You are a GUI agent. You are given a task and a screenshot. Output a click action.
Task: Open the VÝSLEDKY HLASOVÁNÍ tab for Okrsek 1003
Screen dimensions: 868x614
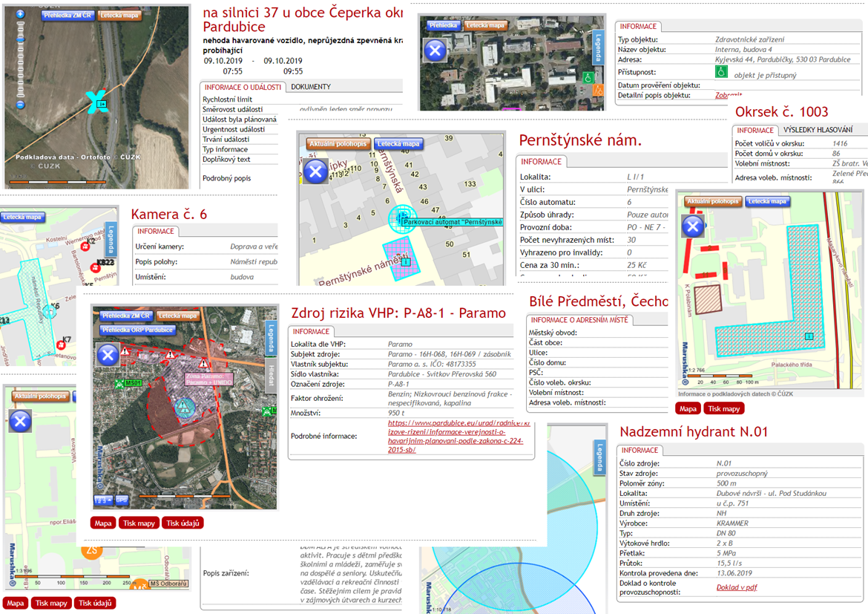818,130
